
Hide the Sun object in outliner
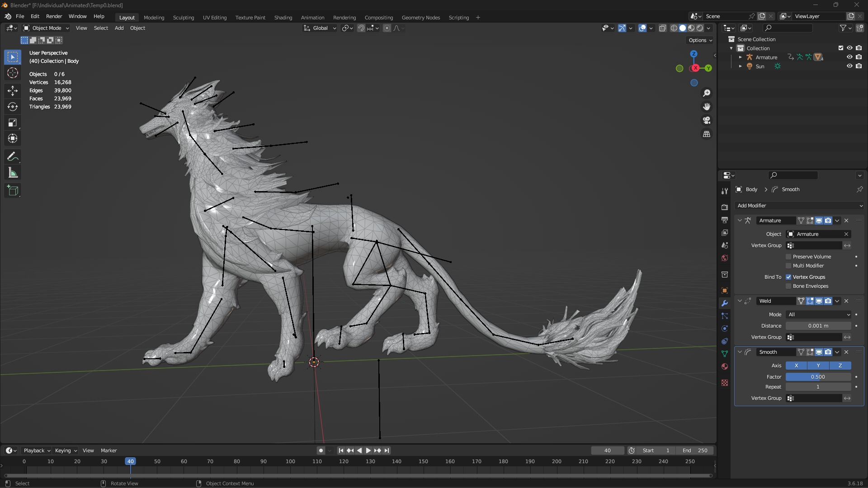coord(849,66)
